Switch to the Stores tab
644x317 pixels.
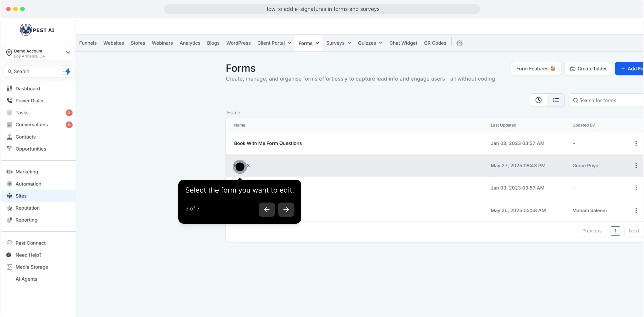click(138, 43)
